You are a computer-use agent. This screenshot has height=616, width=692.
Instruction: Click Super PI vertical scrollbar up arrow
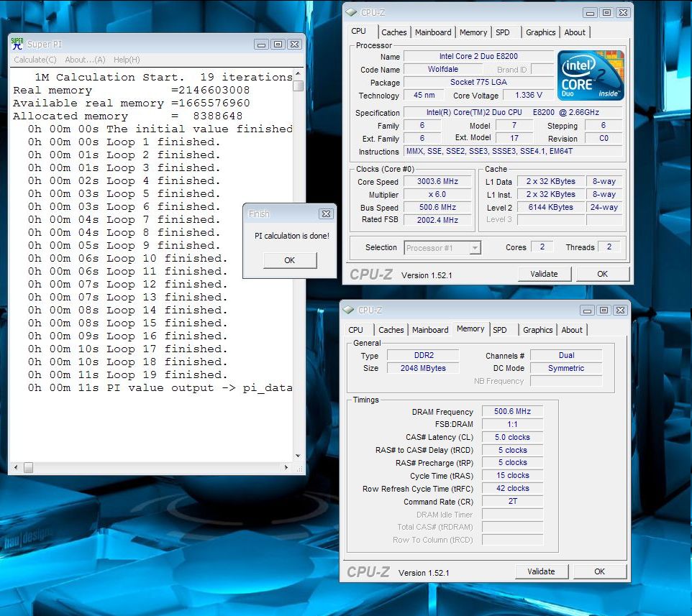tap(298, 73)
